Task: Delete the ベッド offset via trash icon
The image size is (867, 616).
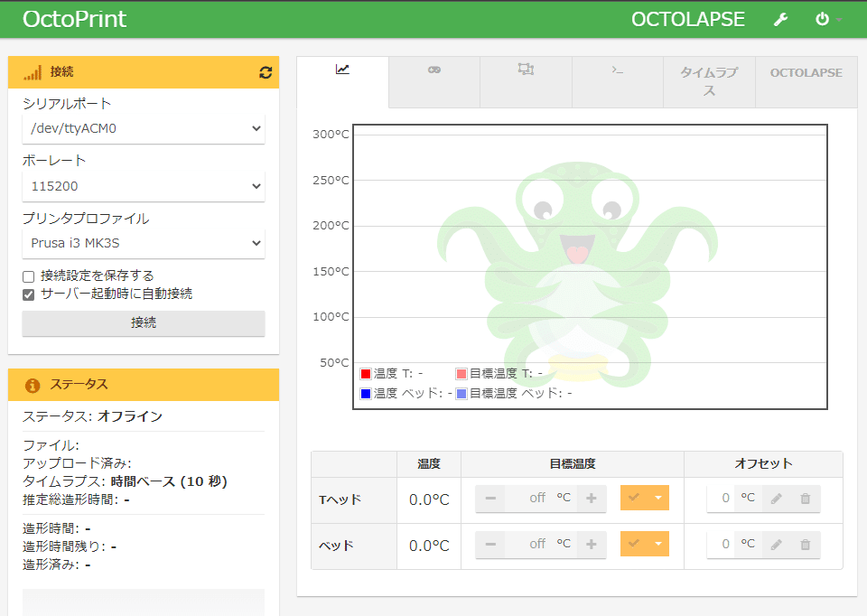Action: pyautogui.click(x=805, y=544)
